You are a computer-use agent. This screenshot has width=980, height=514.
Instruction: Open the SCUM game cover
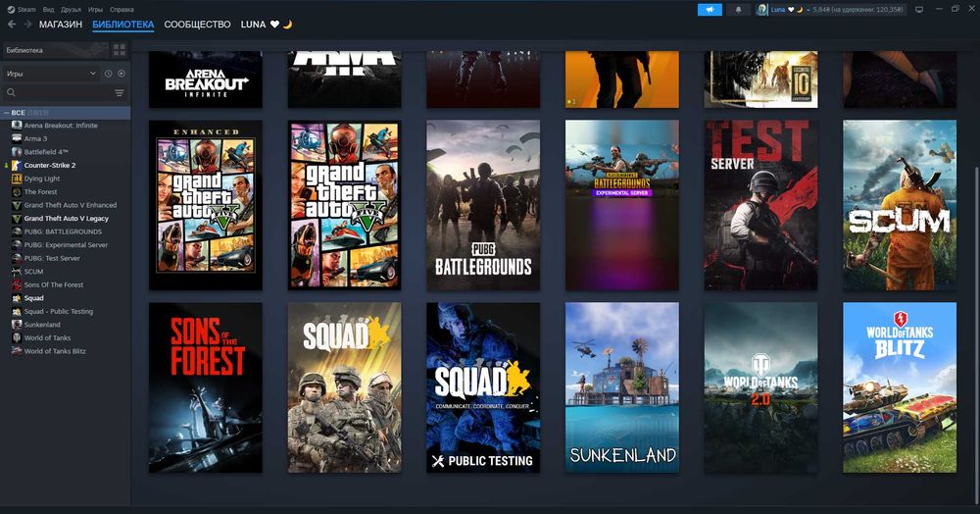900,205
